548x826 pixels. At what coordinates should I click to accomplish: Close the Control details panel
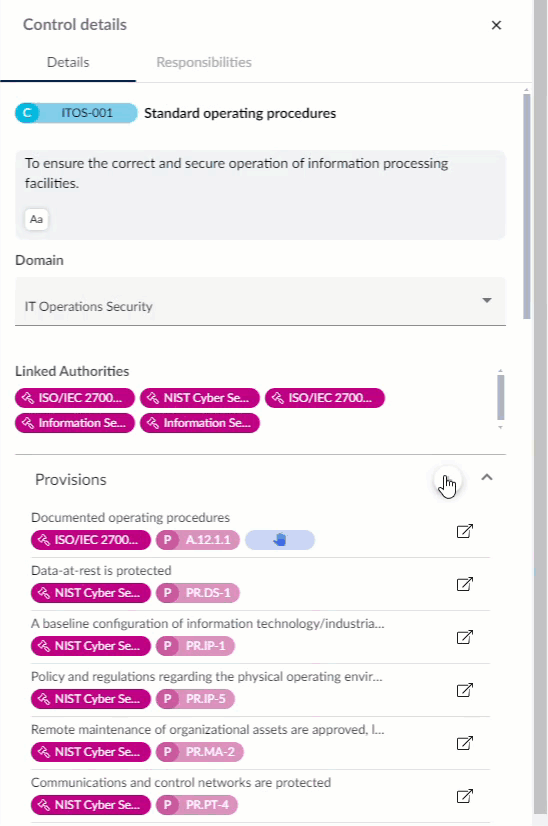click(496, 25)
